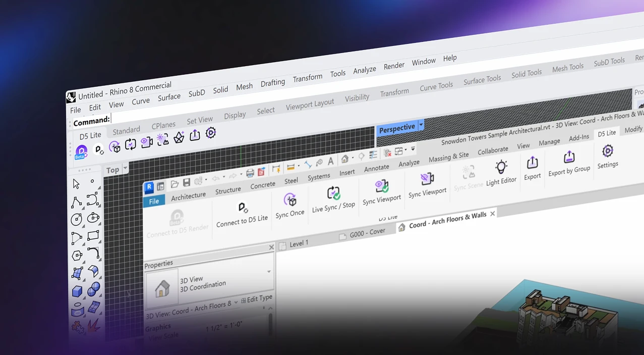Open the Render menu in Rhino
Screen dimensions: 644x355
click(x=394, y=66)
